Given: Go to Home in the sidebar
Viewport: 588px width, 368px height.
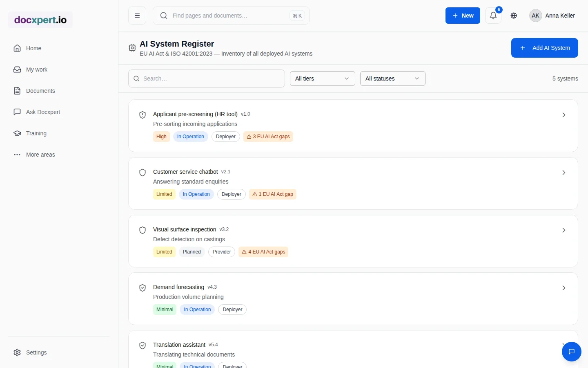Looking at the screenshot, I should tap(59, 48).
